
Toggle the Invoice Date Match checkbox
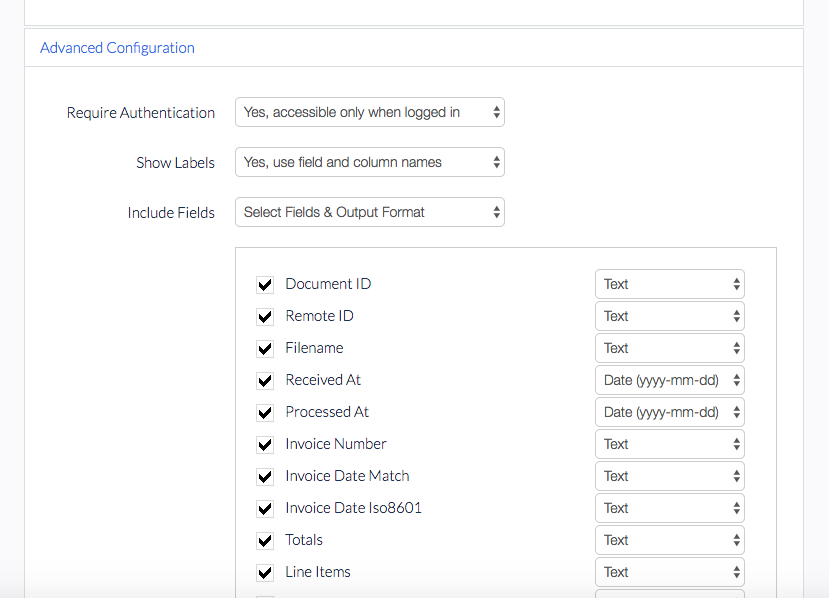click(x=265, y=476)
